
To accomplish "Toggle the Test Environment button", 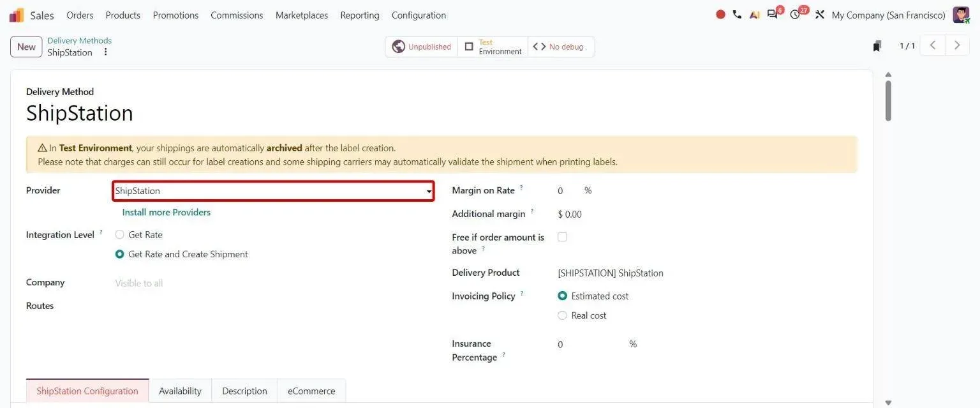I will coord(493,47).
